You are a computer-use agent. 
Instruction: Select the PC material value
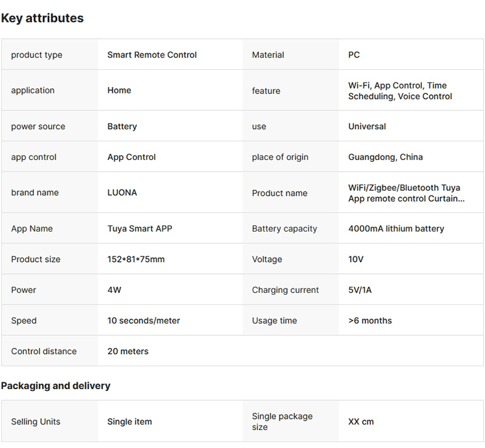pos(354,55)
